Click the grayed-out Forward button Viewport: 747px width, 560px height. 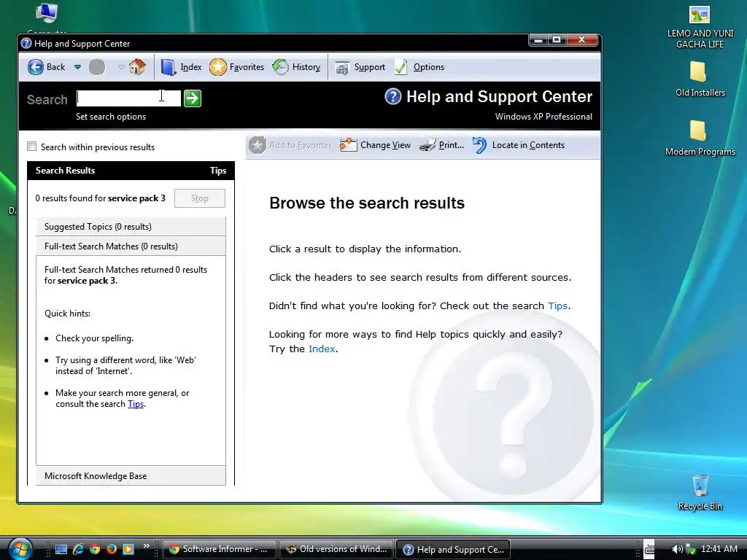pos(97,67)
